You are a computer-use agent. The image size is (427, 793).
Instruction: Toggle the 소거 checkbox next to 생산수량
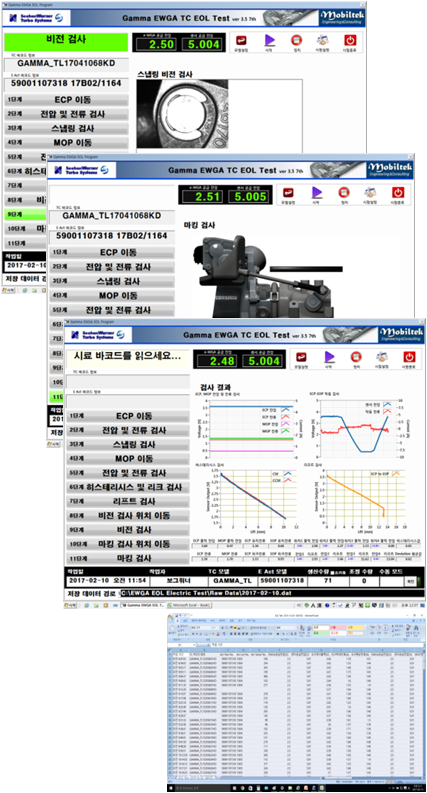pos(332,571)
